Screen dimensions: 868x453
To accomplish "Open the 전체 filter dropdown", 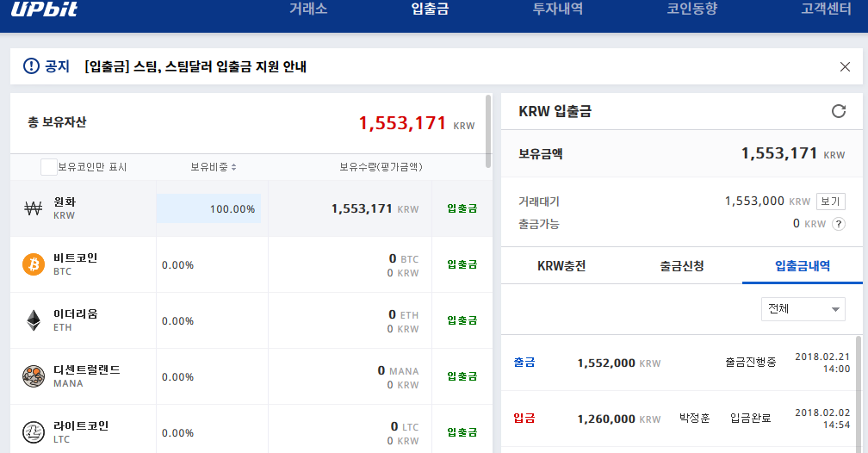I will 803,309.
